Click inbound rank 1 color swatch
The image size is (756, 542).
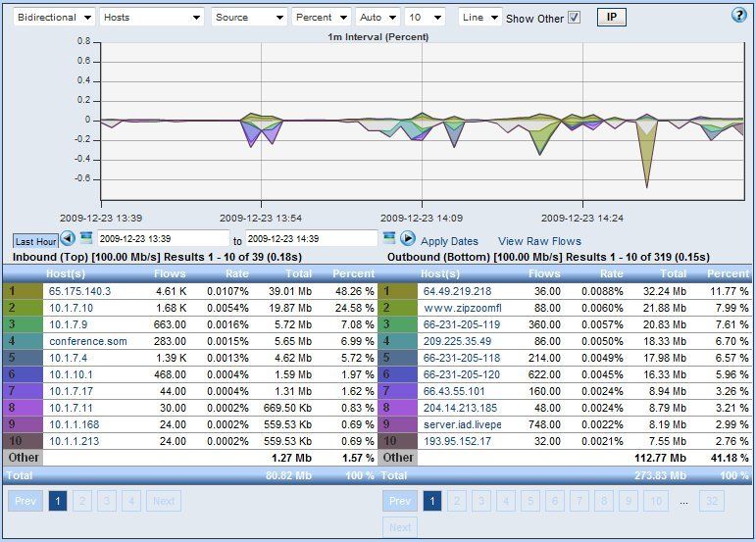point(23,291)
